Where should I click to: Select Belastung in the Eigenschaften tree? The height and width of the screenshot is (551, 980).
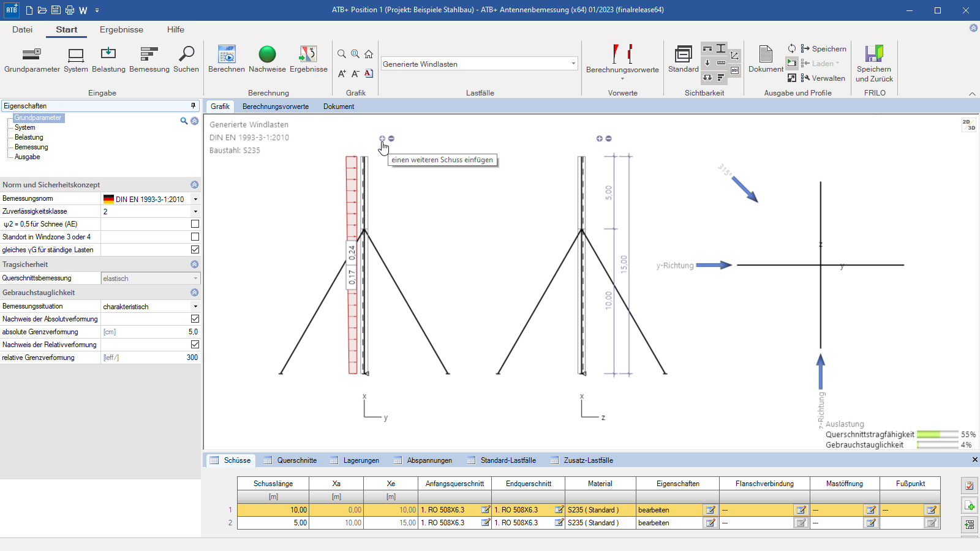tap(29, 137)
